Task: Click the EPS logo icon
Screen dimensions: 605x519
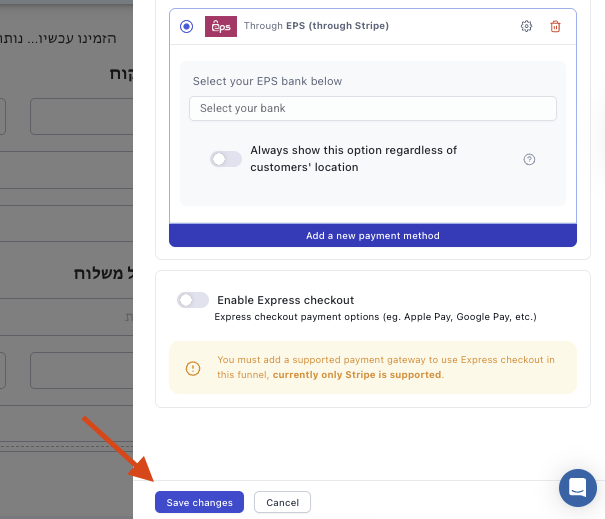Action: pos(220,26)
